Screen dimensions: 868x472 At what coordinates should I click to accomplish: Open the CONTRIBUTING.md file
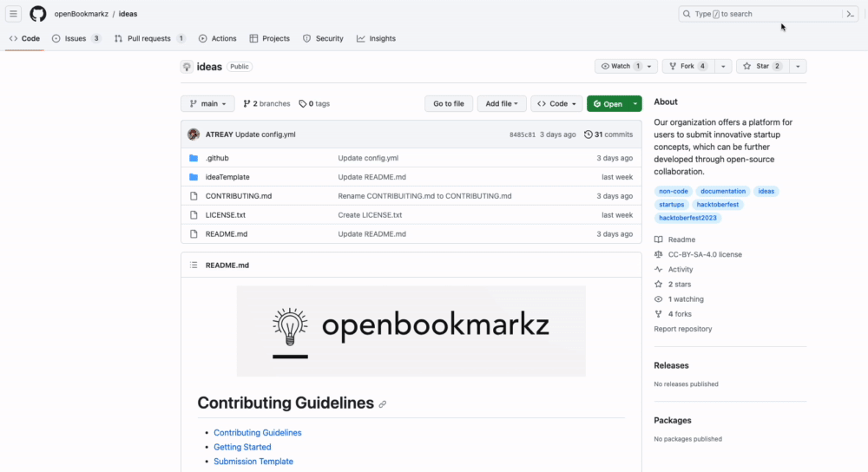click(x=239, y=196)
